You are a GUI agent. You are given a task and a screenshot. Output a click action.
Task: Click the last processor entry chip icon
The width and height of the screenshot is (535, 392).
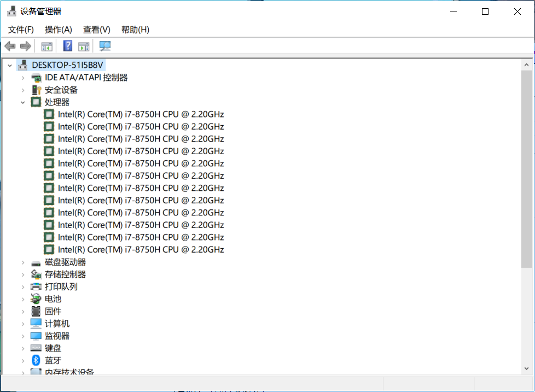coord(49,249)
